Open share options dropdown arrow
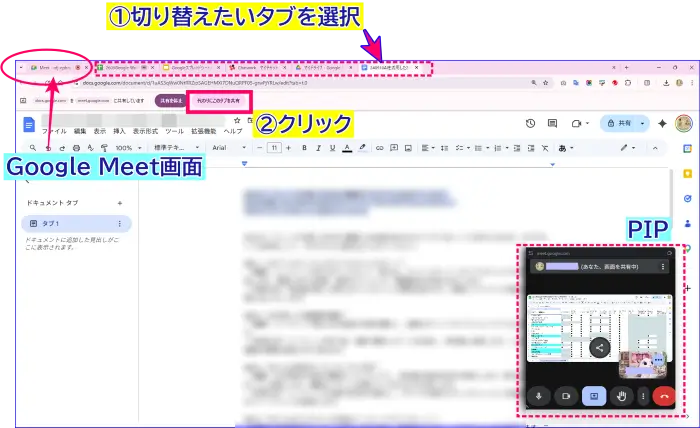 point(642,124)
